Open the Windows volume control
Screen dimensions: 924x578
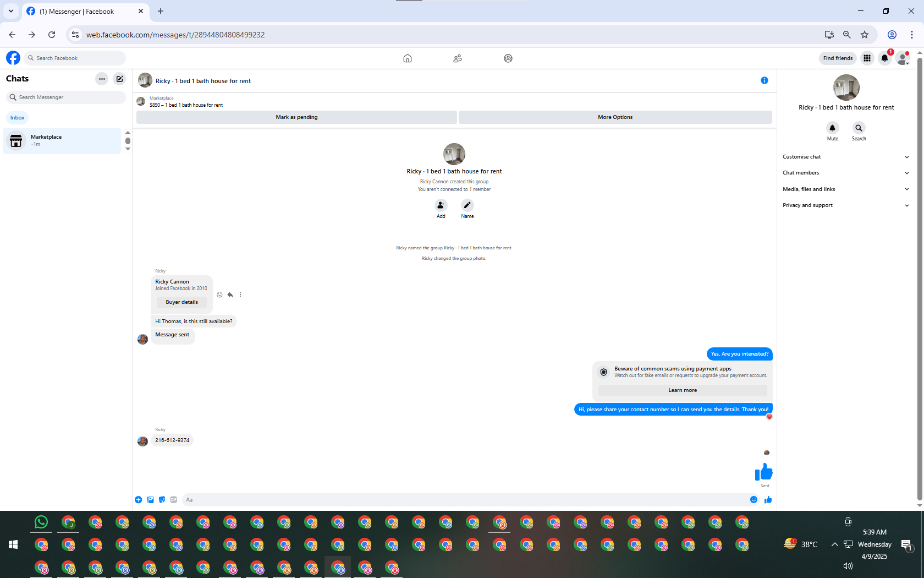click(848, 566)
